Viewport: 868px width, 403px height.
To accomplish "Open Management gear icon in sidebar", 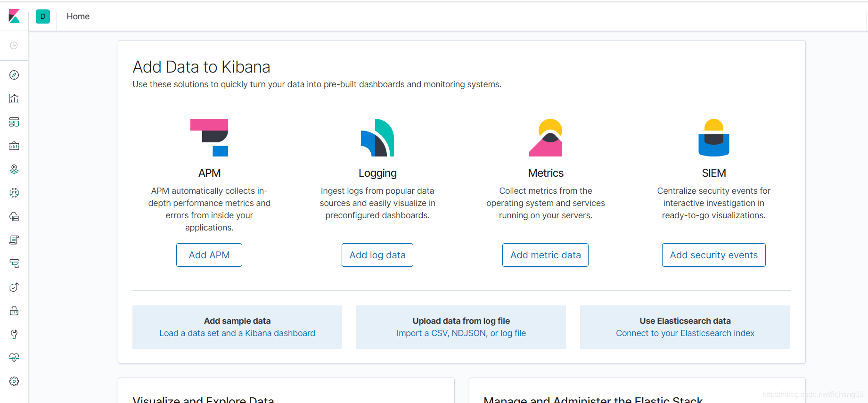I will 14,381.
